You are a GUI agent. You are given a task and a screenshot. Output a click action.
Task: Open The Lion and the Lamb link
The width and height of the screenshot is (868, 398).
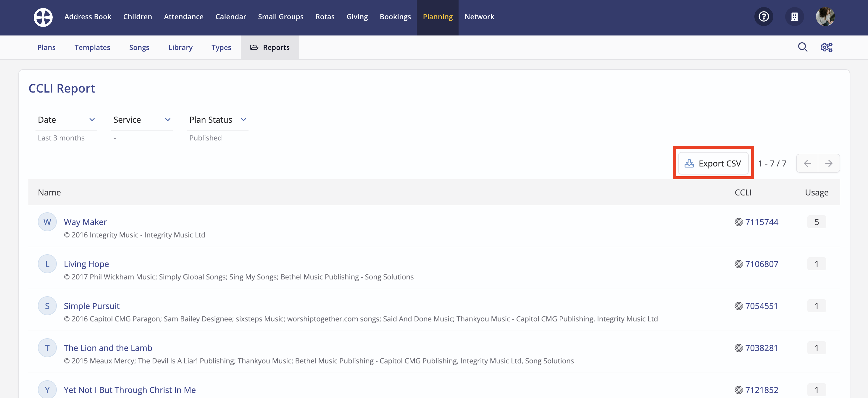tap(108, 348)
